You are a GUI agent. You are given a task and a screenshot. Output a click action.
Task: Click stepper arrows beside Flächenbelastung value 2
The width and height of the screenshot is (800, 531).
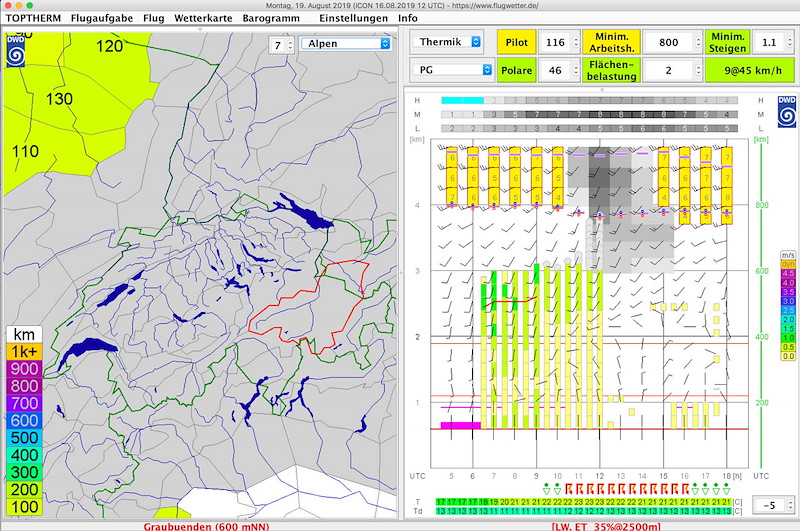tap(698, 70)
